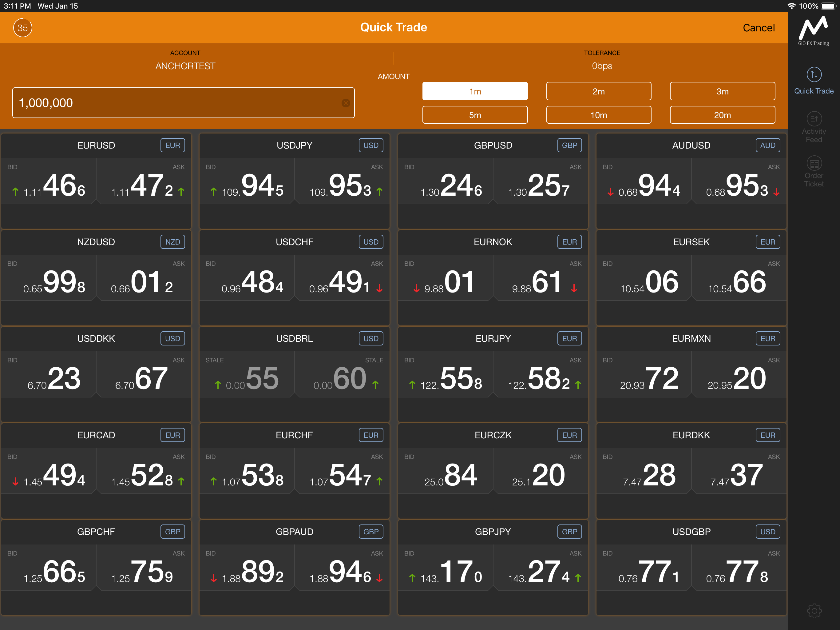Toggle EURUSD currency badge EUR
This screenshot has width=840, height=630.
tap(173, 145)
